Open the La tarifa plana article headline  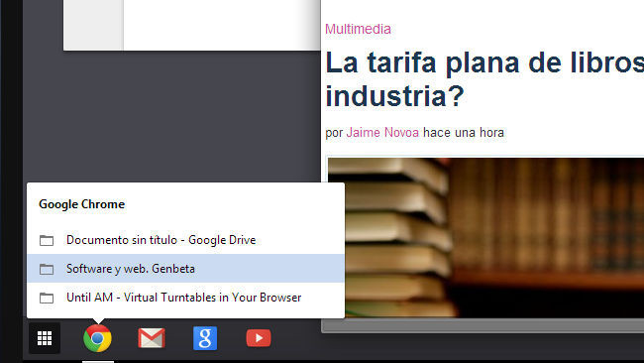click(x=484, y=79)
